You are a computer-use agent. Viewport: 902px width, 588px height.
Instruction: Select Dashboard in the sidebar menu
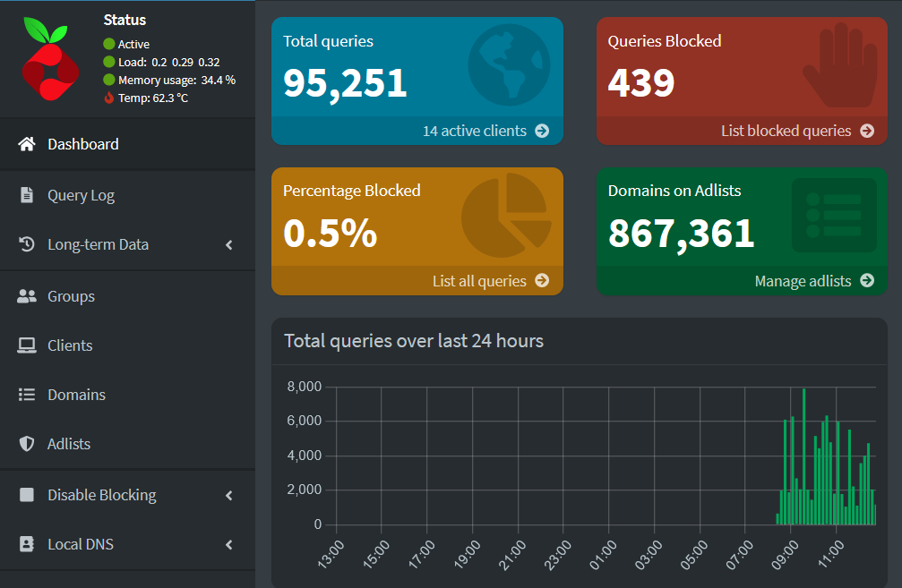[x=82, y=143]
